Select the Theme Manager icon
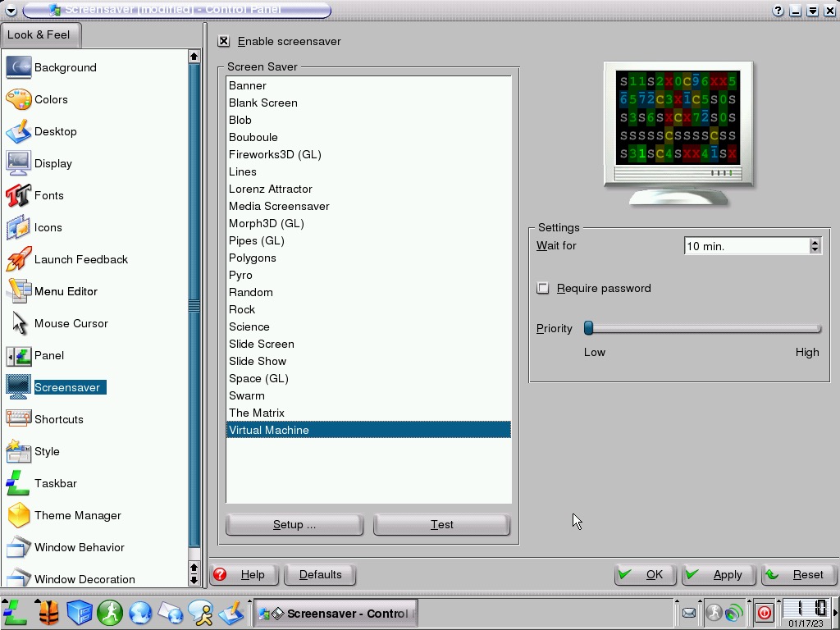The width and height of the screenshot is (840, 630). pyautogui.click(x=18, y=515)
